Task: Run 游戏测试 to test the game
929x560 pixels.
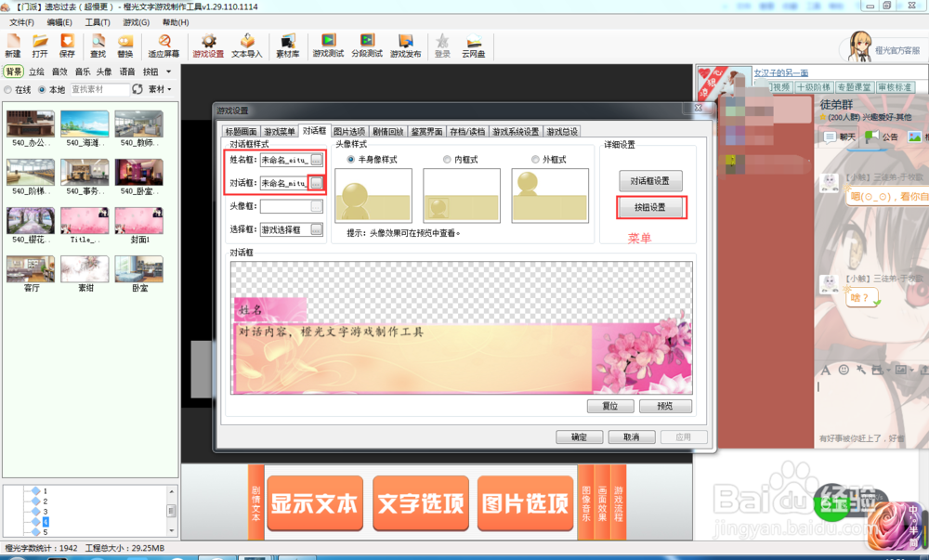Action: [327, 46]
